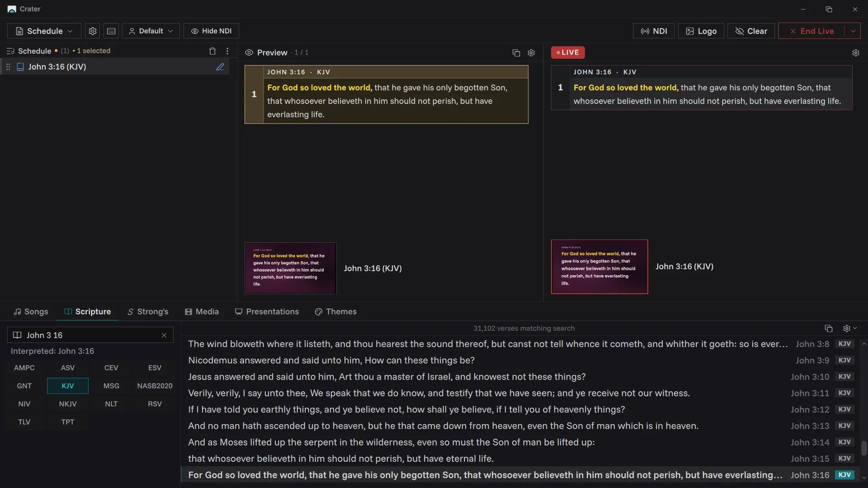The width and height of the screenshot is (868, 488).
Task: Clear the scripture search field
Action: click(x=164, y=335)
